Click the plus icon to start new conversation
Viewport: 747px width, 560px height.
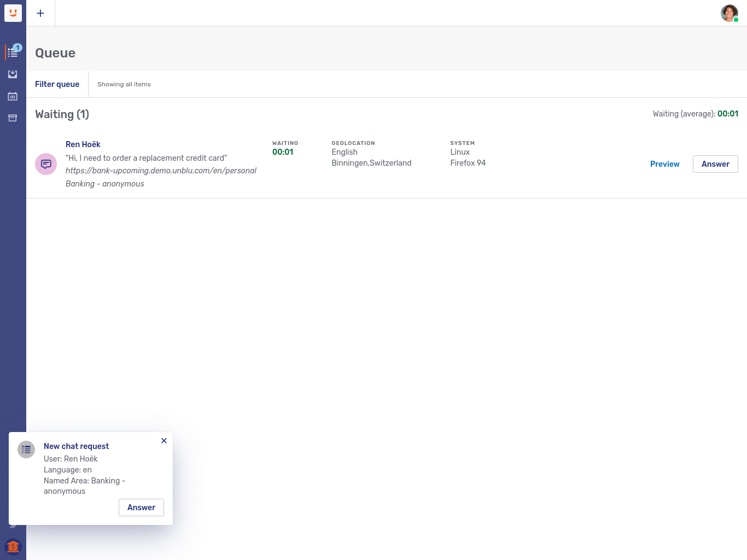pyautogui.click(x=40, y=13)
